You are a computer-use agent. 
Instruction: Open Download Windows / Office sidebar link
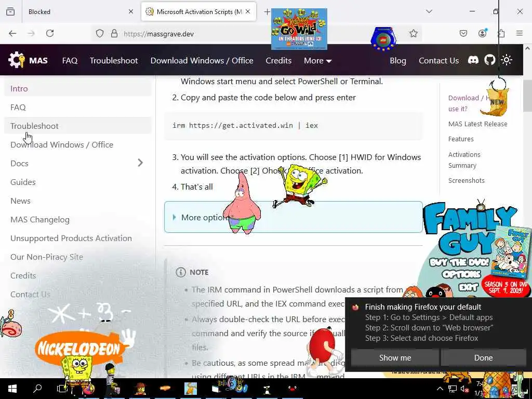click(78, 144)
